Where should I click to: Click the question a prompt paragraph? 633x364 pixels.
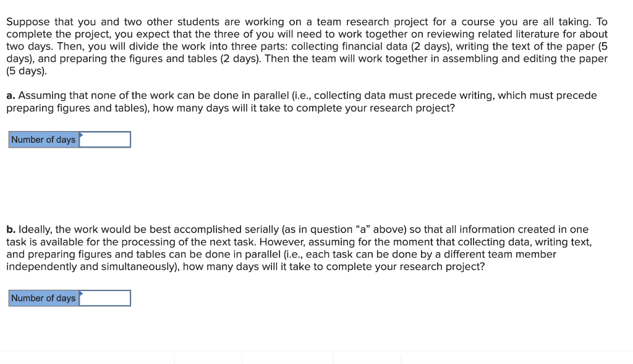[x=303, y=101]
